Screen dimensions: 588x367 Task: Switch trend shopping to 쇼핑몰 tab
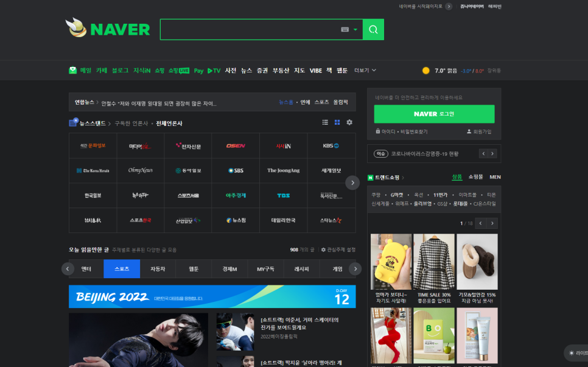pyautogui.click(x=475, y=177)
